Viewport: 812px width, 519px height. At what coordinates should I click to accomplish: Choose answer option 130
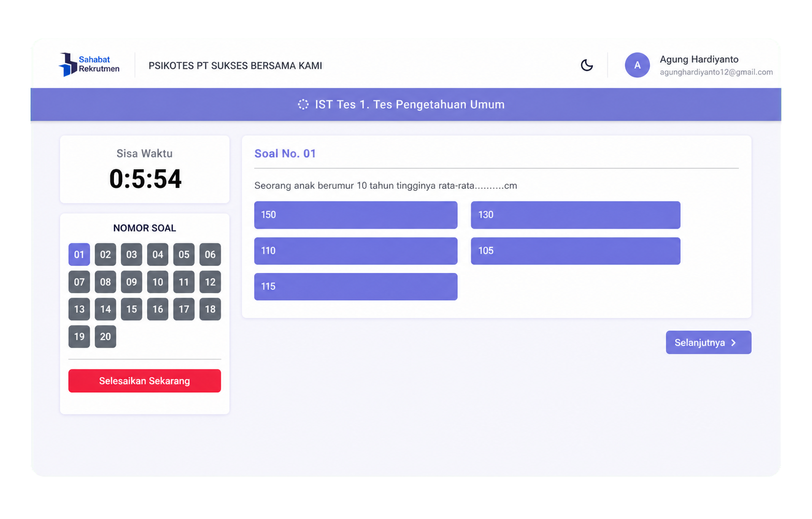coord(575,215)
